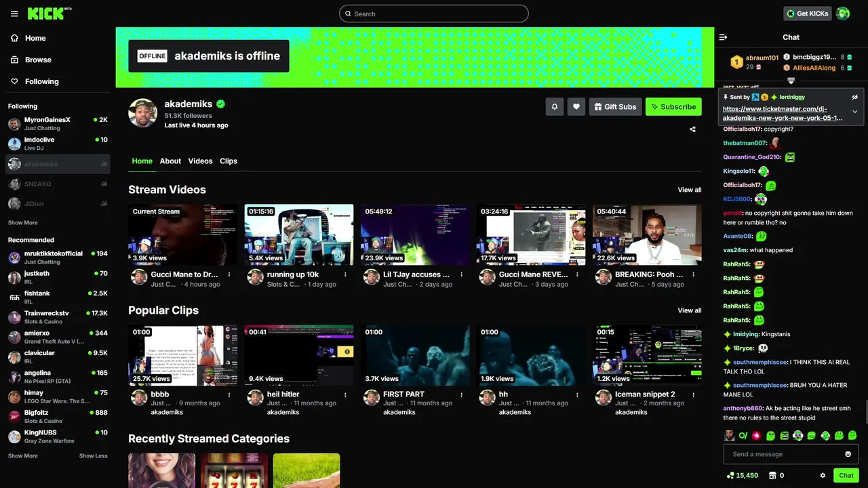This screenshot has height=488, width=868.
Task: Switch to the Clips tab
Action: point(229,161)
